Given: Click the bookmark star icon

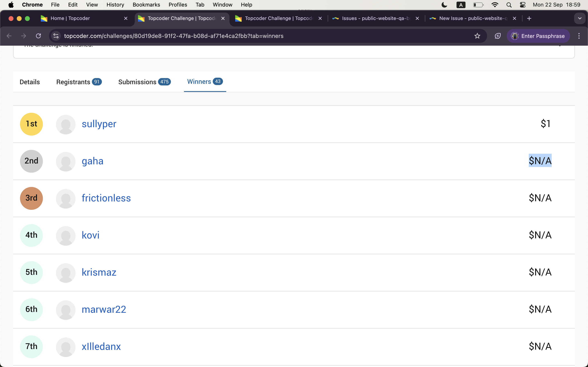Looking at the screenshot, I should [x=477, y=36].
